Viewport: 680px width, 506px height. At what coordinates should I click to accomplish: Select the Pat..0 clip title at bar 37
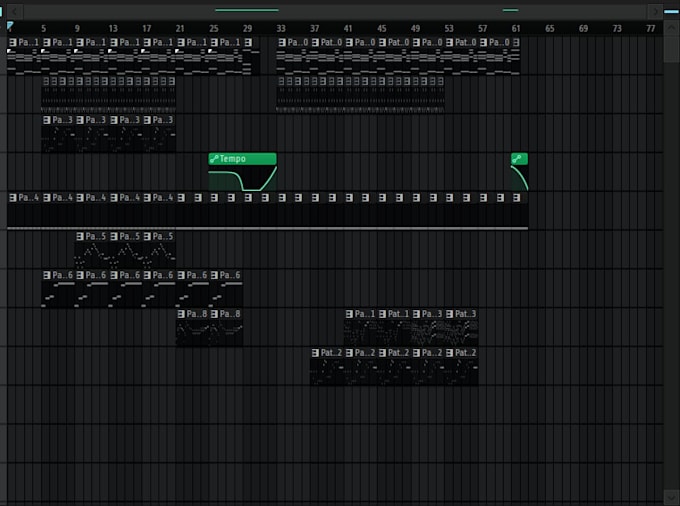pos(331,42)
